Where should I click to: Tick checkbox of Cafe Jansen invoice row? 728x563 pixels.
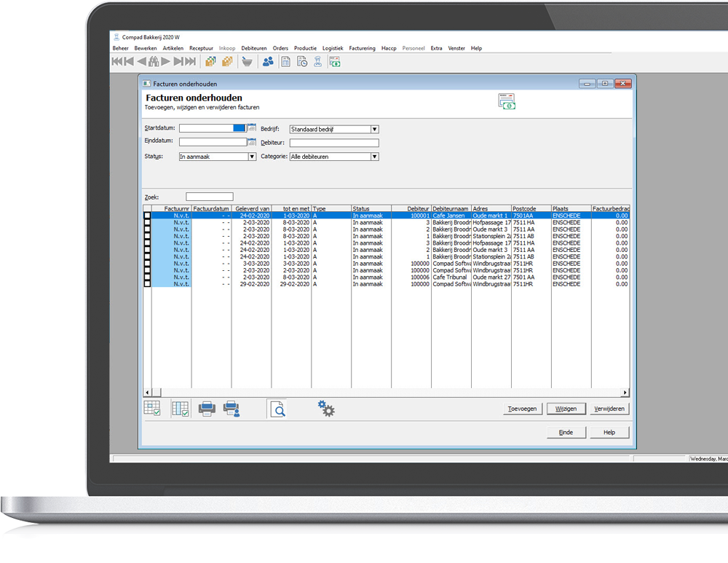coord(147,216)
